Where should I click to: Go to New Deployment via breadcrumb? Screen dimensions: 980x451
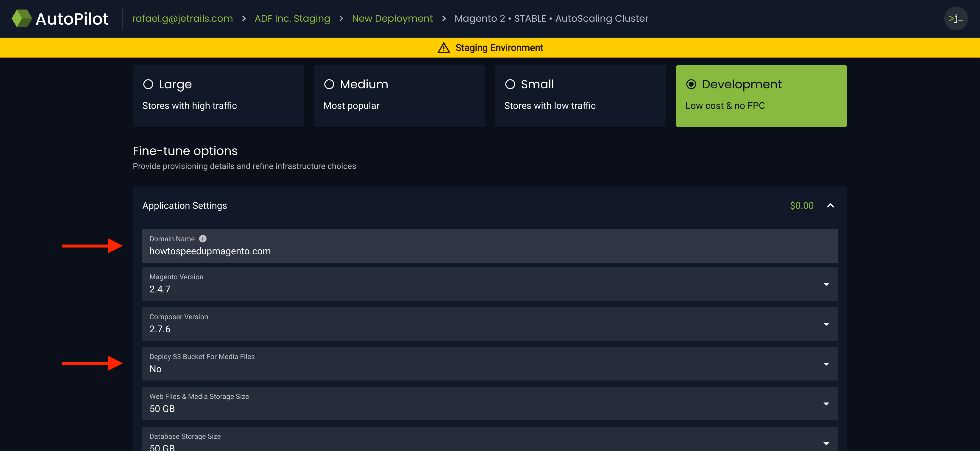392,18
